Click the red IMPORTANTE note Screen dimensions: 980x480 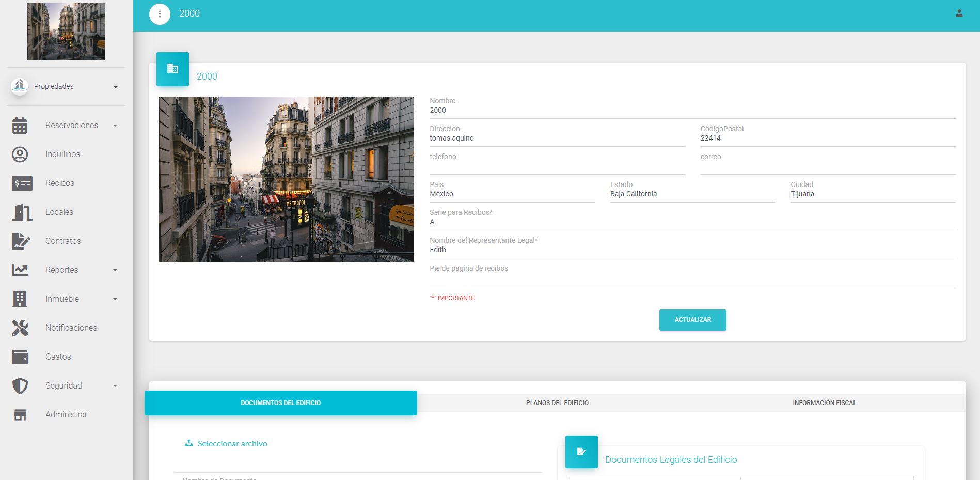pos(452,298)
